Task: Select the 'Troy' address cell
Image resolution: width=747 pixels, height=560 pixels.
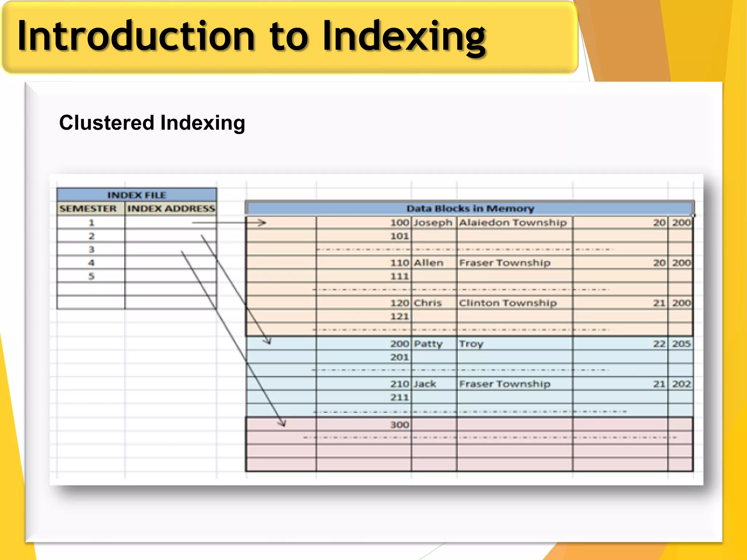Action: click(x=514, y=344)
